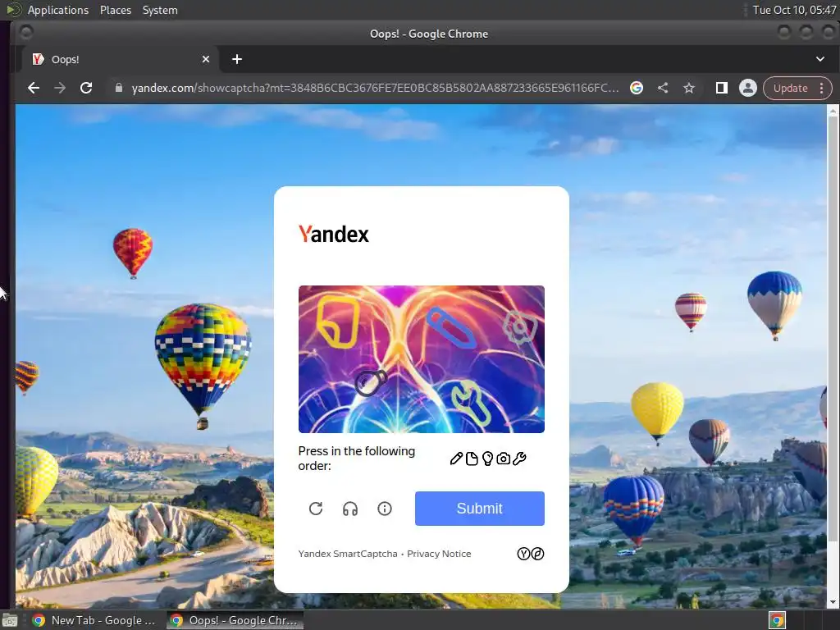840x630 pixels.
Task: Click the site lock icon in address bar
Action: click(x=119, y=88)
